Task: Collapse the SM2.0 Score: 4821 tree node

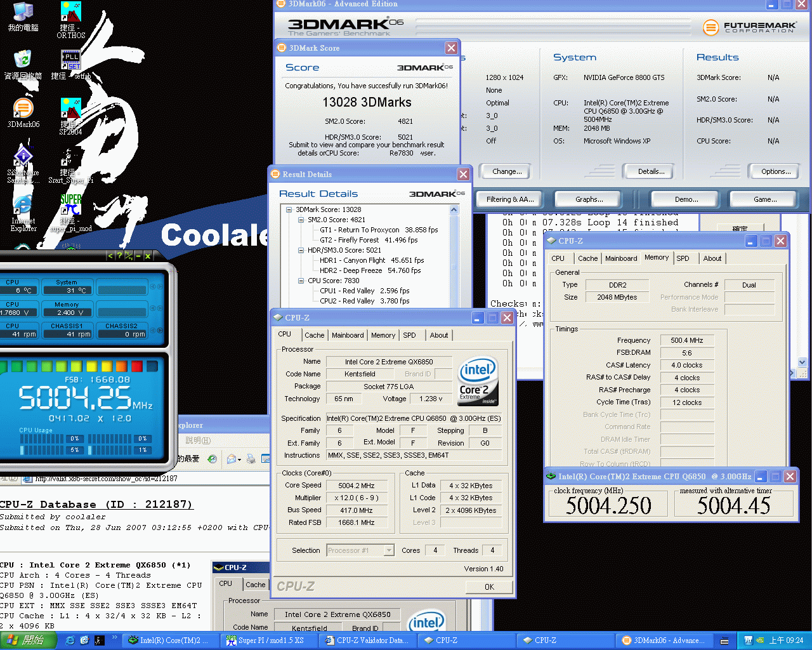Action: coord(301,220)
